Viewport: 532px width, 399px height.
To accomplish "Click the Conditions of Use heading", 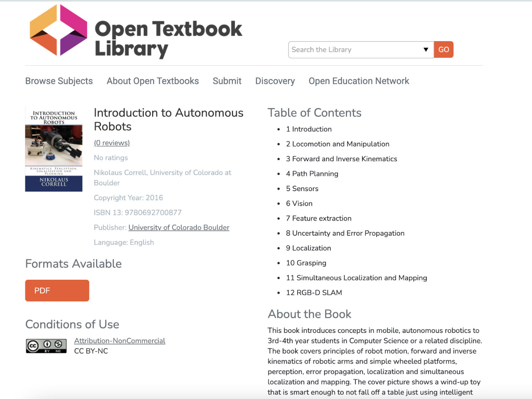I will pyautogui.click(x=72, y=324).
